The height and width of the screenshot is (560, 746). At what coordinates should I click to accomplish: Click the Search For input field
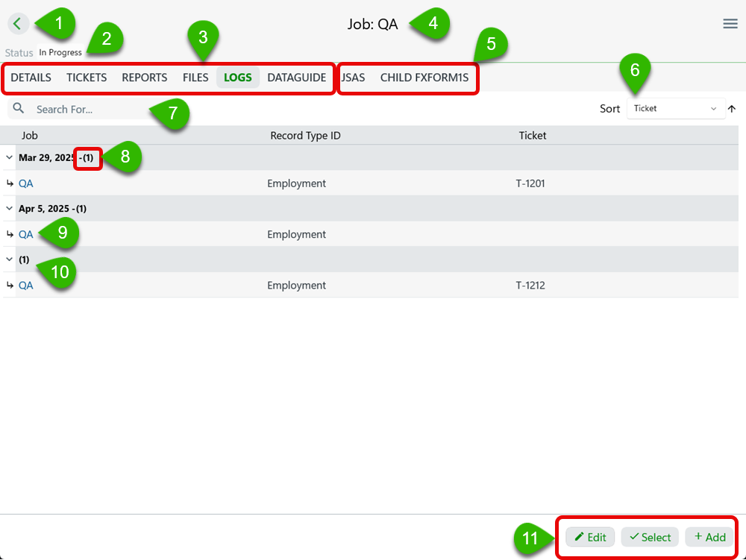pyautogui.click(x=90, y=110)
